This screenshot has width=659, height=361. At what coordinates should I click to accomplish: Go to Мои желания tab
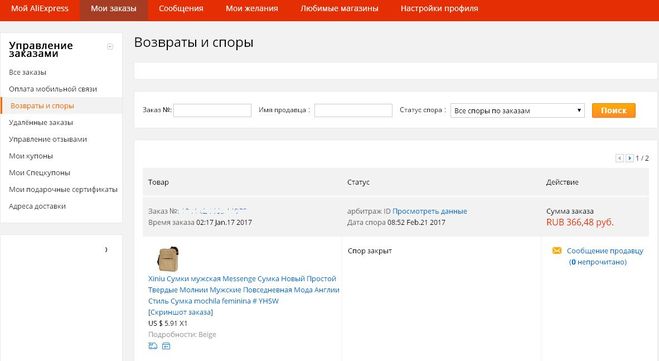click(x=252, y=8)
